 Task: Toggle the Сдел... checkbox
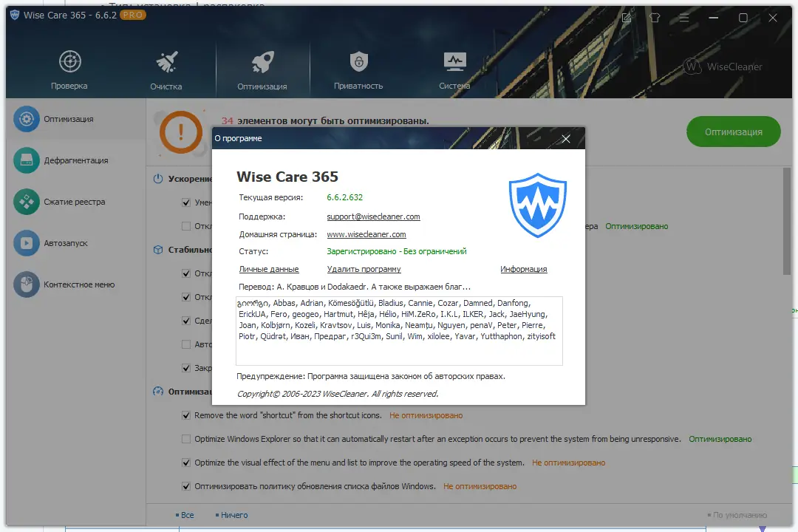186,321
